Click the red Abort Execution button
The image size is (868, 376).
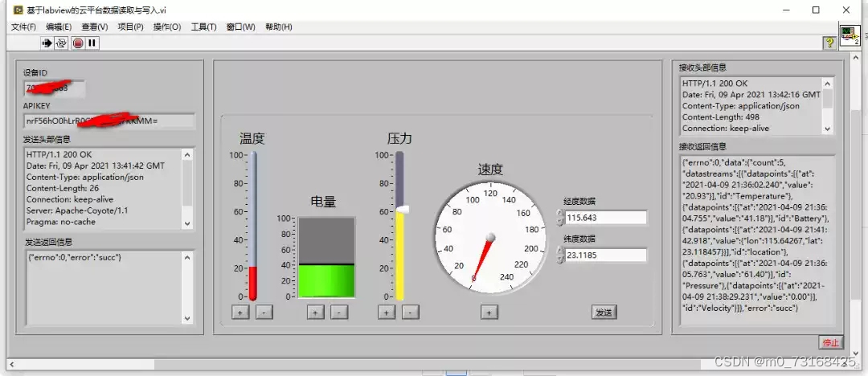tap(78, 43)
